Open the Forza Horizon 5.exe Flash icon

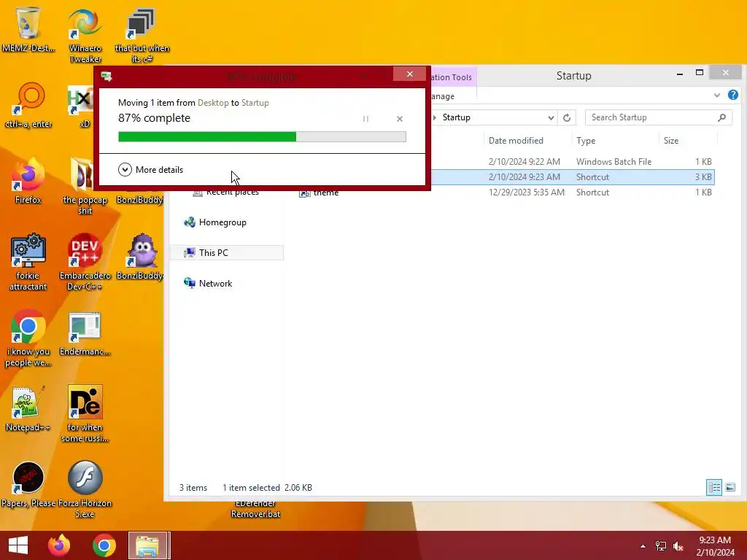pyautogui.click(x=85, y=489)
